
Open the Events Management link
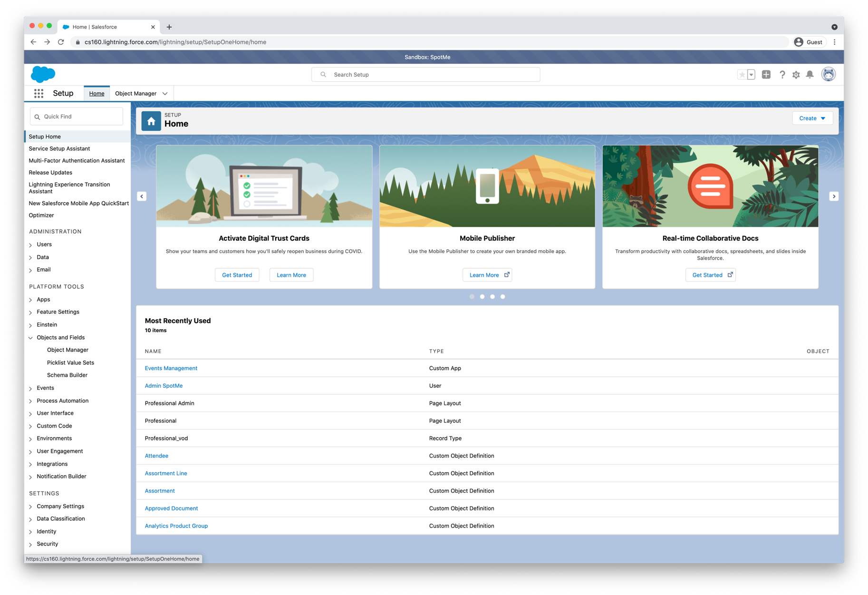171,368
